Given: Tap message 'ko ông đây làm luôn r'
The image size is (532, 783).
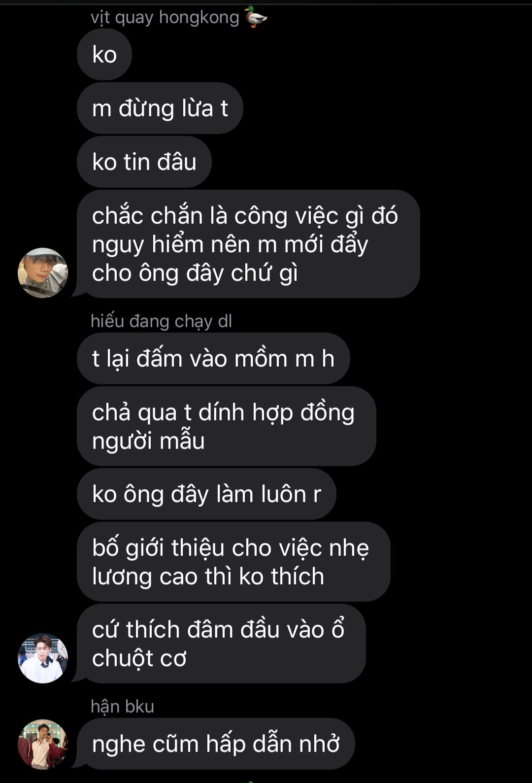Looking at the screenshot, I should tap(206, 494).
